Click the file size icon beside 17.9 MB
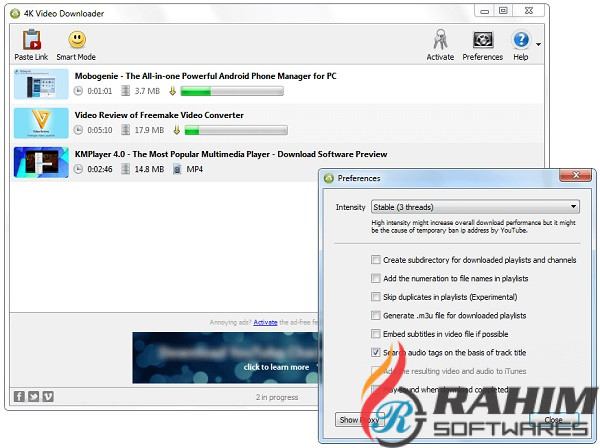The height and width of the screenshot is (448, 600). [125, 130]
